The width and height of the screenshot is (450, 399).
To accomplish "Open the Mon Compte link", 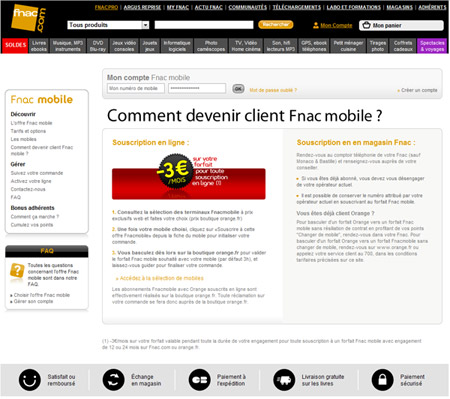I will coord(336,25).
